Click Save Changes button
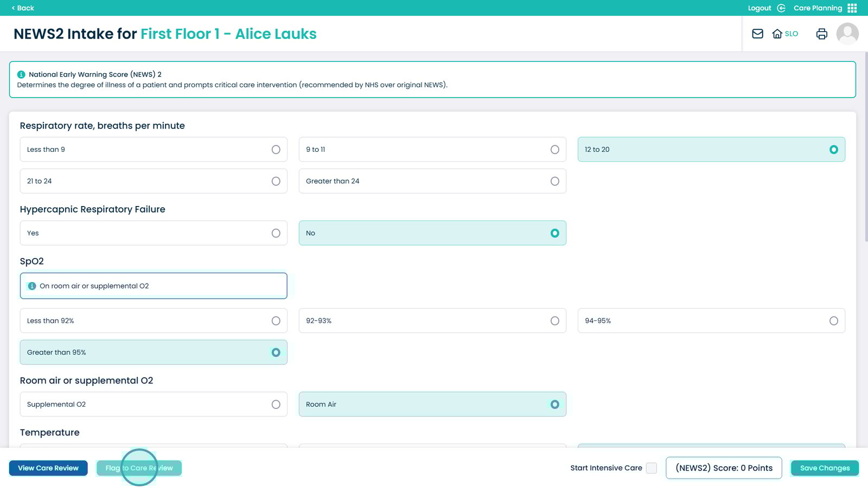The width and height of the screenshot is (868, 488). (x=825, y=468)
